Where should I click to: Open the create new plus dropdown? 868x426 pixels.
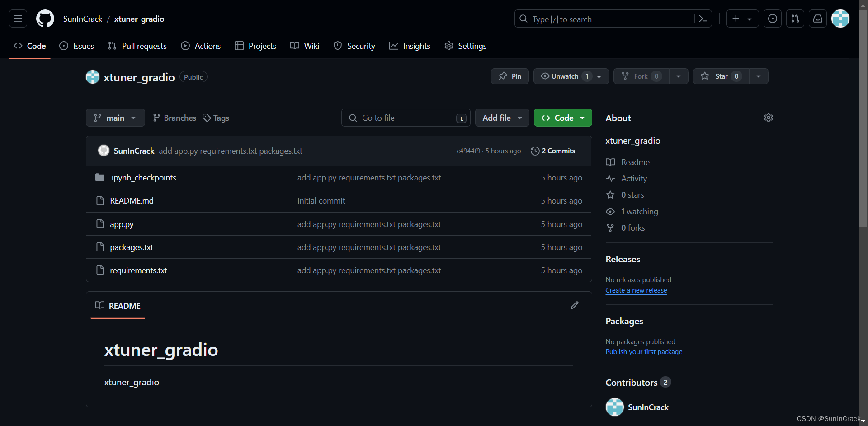[x=742, y=19]
